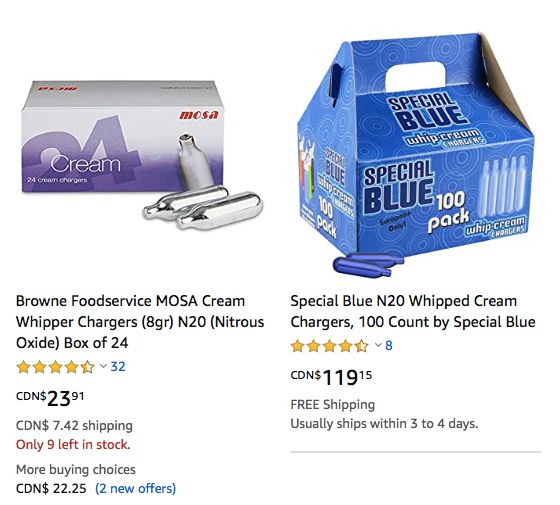Image resolution: width=560 pixels, height=505 pixels.
Task: View the 32 customer reviews
Action: (x=118, y=366)
